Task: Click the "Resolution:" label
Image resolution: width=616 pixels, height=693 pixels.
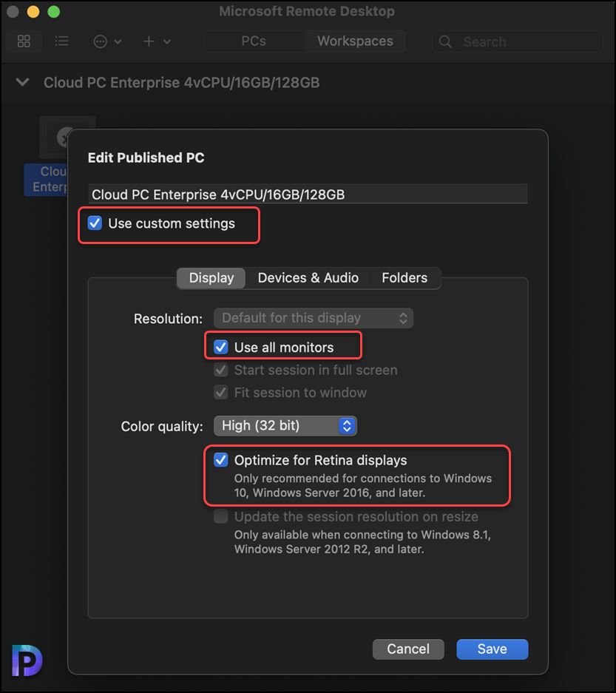Action: (168, 319)
